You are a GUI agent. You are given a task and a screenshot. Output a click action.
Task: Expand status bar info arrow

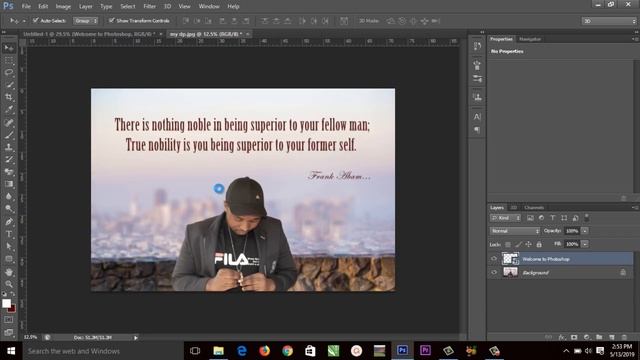136,338
